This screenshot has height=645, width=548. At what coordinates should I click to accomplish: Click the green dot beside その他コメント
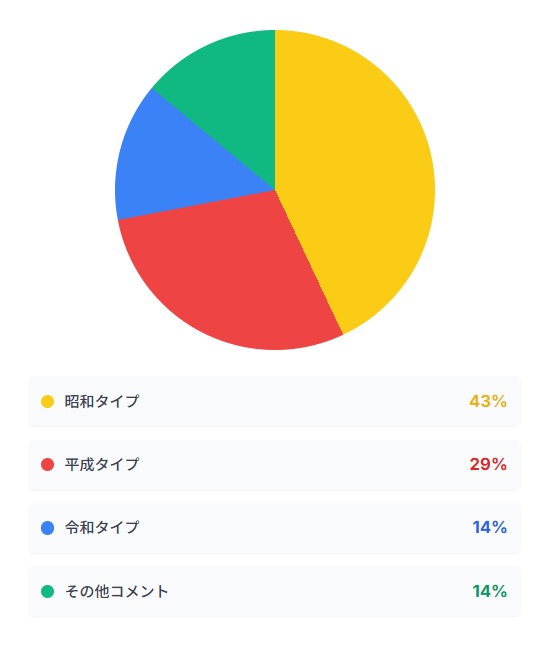(47, 592)
